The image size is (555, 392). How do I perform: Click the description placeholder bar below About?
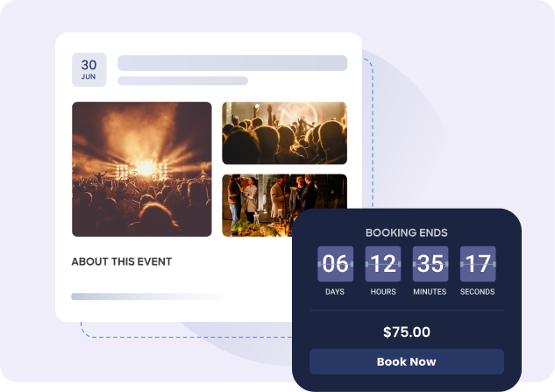[147, 296]
